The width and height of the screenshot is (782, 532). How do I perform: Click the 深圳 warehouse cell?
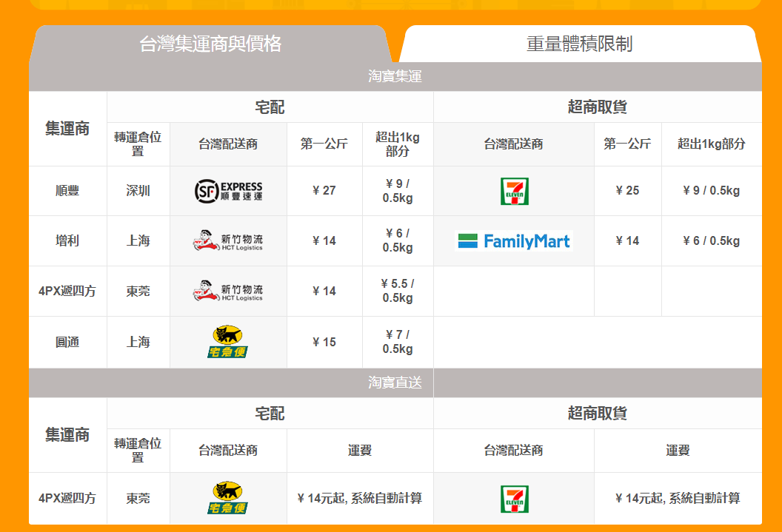pos(138,191)
